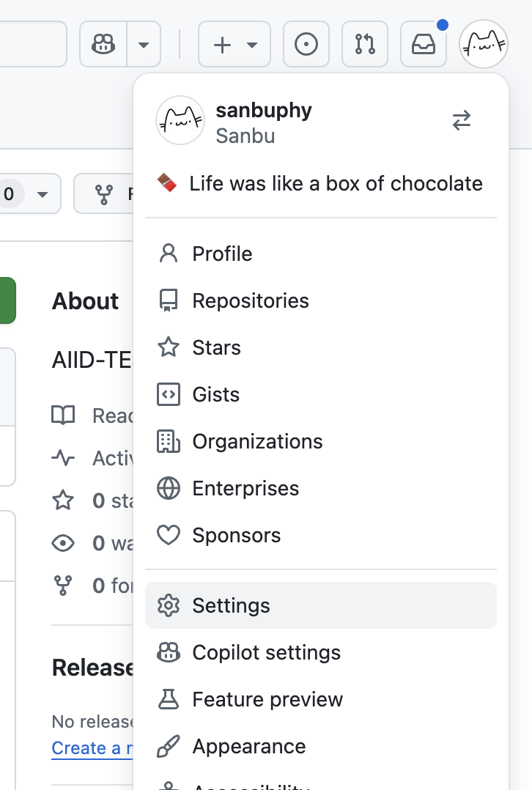This screenshot has width=532, height=790.
Task: Choose Sponsors from the menu
Action: coord(236,535)
